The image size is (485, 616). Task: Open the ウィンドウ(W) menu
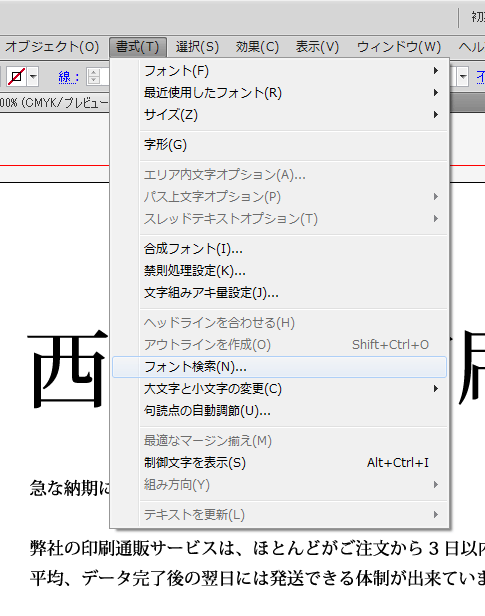pos(399,47)
